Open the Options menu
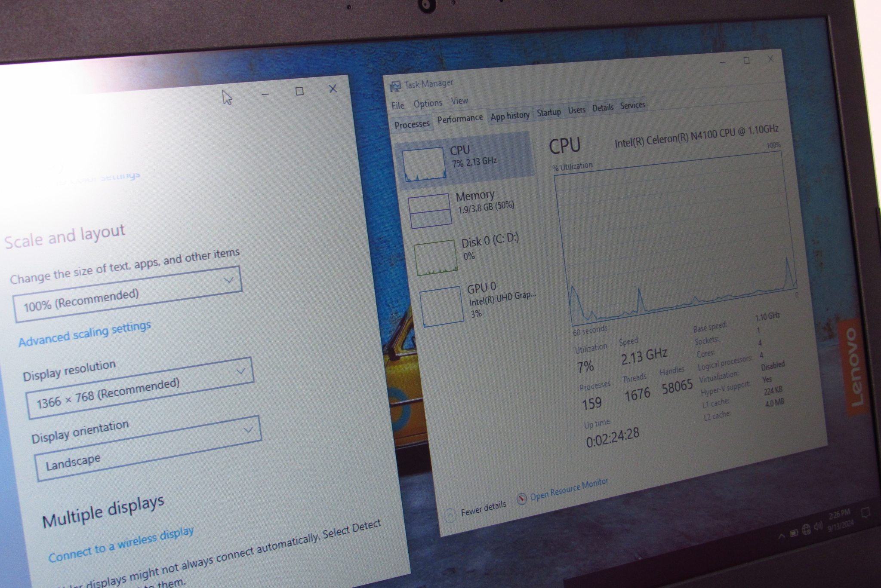The width and height of the screenshot is (881, 588). [428, 104]
